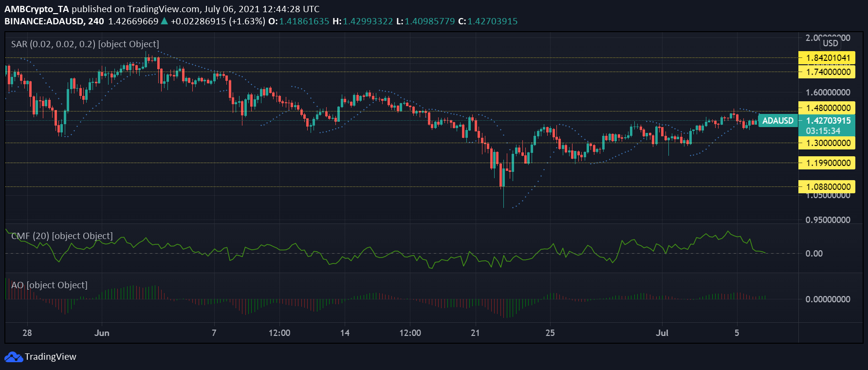Viewport: 868px width, 370px height.
Task: Select the 1.74000000 price level label
Action: pyautogui.click(x=827, y=72)
